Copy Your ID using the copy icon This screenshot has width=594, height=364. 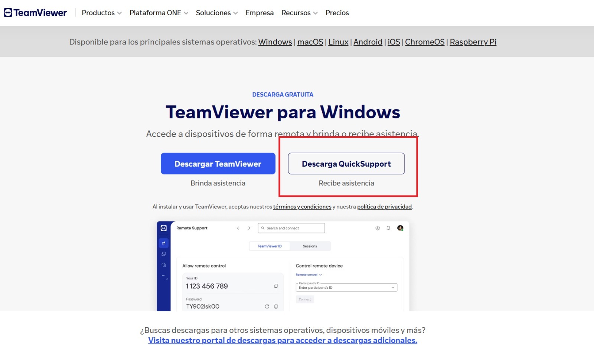(276, 286)
